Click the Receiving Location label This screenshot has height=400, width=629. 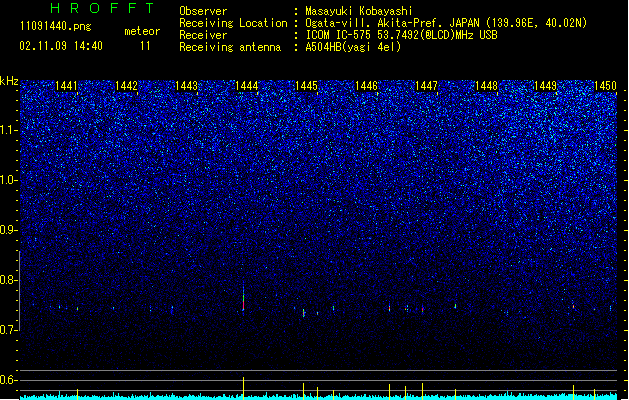233,23
